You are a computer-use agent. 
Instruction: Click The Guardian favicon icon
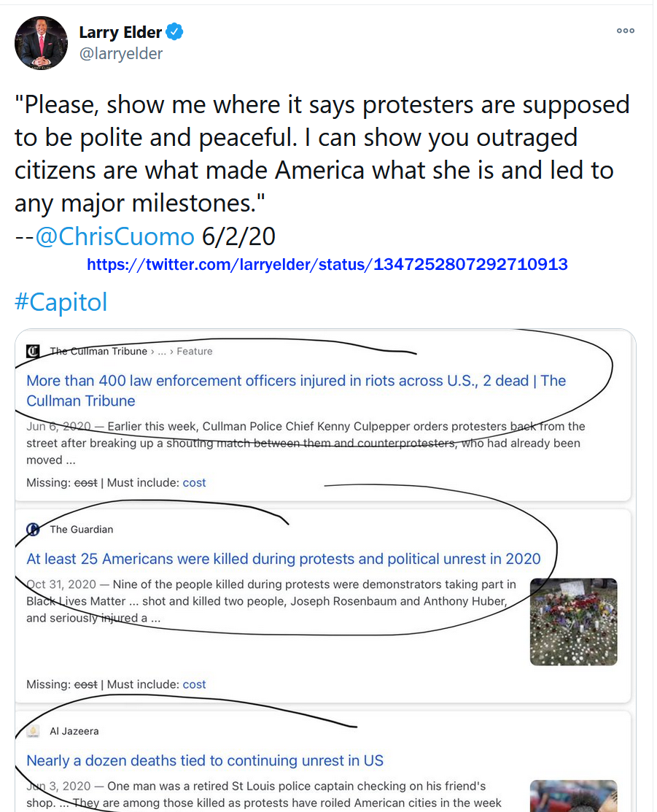coord(33,529)
